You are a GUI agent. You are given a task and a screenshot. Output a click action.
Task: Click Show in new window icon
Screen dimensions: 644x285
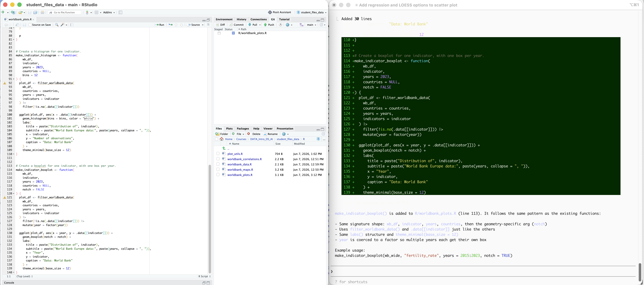point(17,25)
